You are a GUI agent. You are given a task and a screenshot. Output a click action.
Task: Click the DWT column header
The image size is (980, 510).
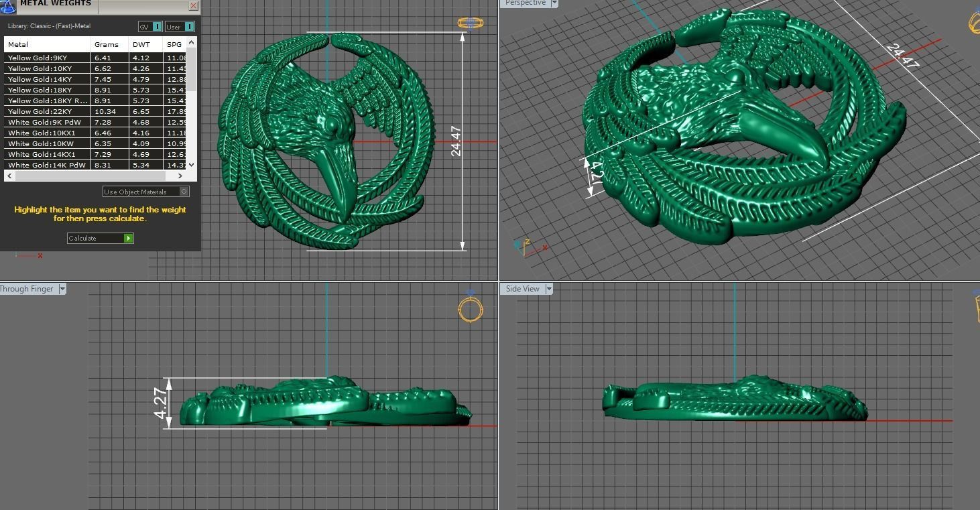pyautogui.click(x=145, y=44)
